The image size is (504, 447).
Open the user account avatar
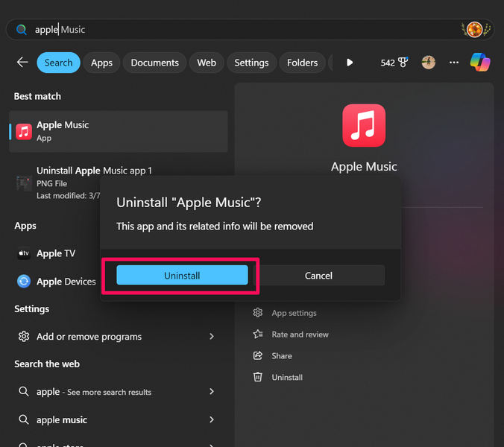point(429,63)
